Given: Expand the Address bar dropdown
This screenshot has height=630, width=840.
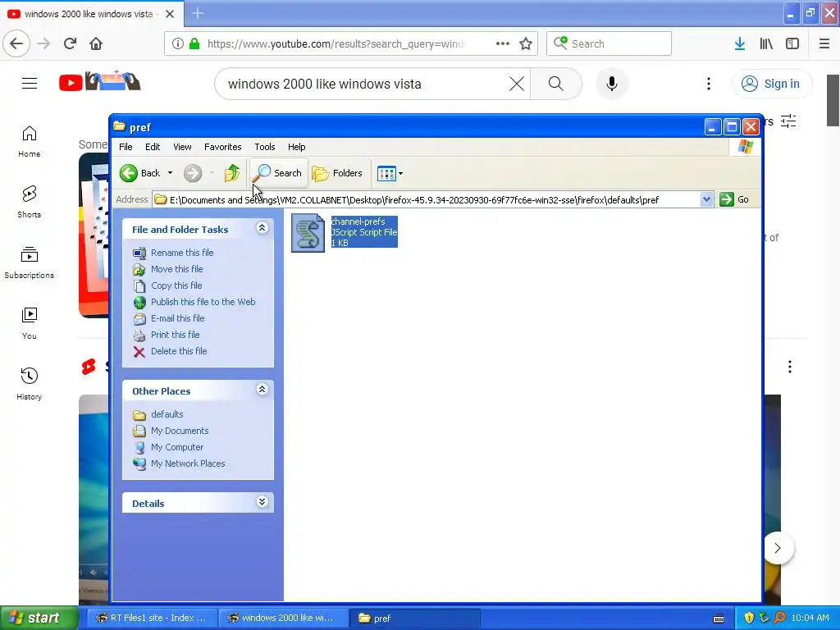Looking at the screenshot, I should tap(706, 200).
